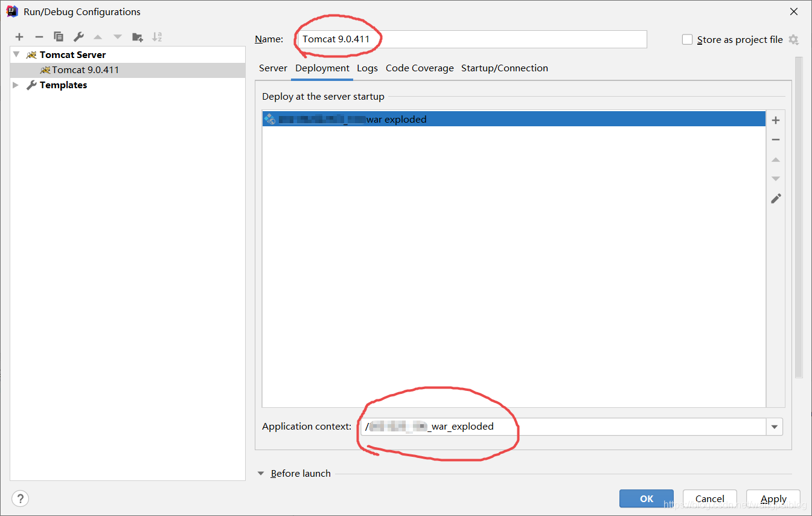Screen dimensions: 812x516
Task: Remove the selected configuration with the minus icon
Action: [39, 37]
